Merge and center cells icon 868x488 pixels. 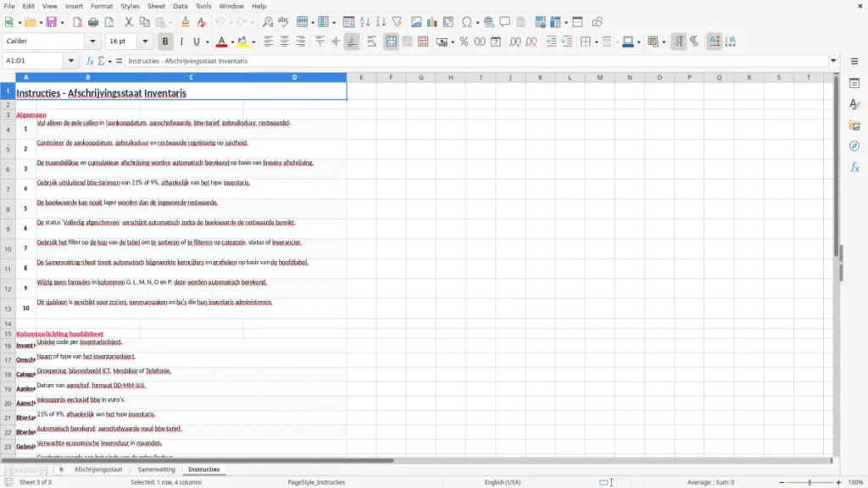(x=392, y=42)
